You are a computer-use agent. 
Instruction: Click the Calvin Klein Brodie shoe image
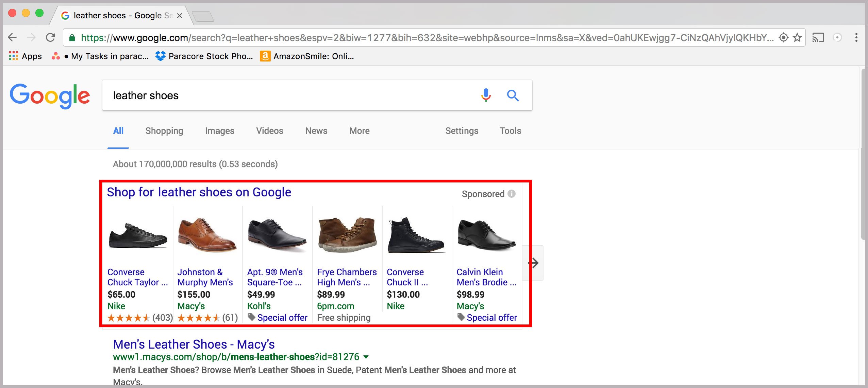coord(487,235)
